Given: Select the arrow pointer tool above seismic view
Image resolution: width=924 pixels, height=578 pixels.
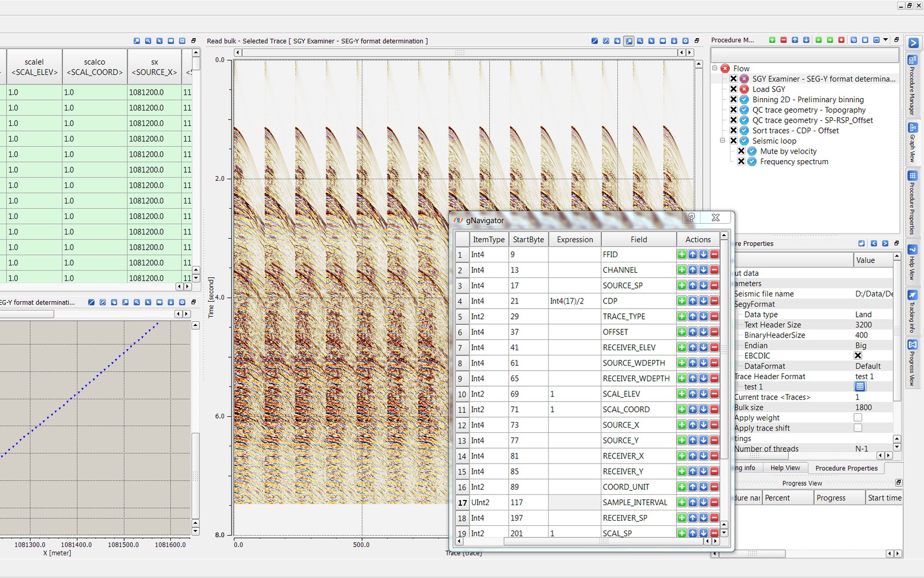Looking at the screenshot, I should pyautogui.click(x=651, y=41).
